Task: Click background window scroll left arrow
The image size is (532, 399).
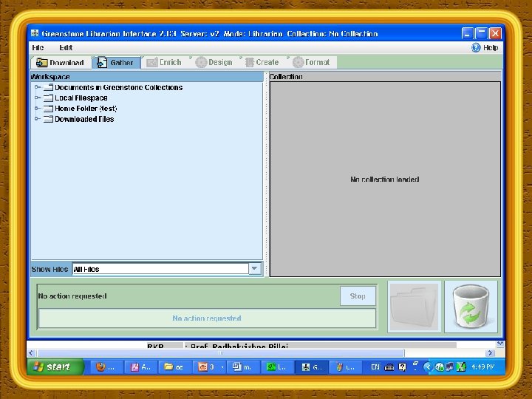Action: [32, 353]
